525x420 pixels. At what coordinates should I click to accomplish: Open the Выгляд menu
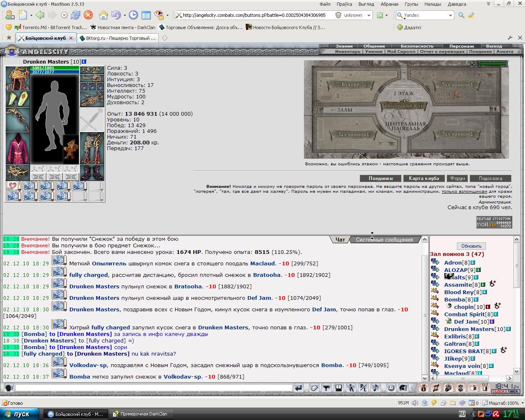point(366,4)
